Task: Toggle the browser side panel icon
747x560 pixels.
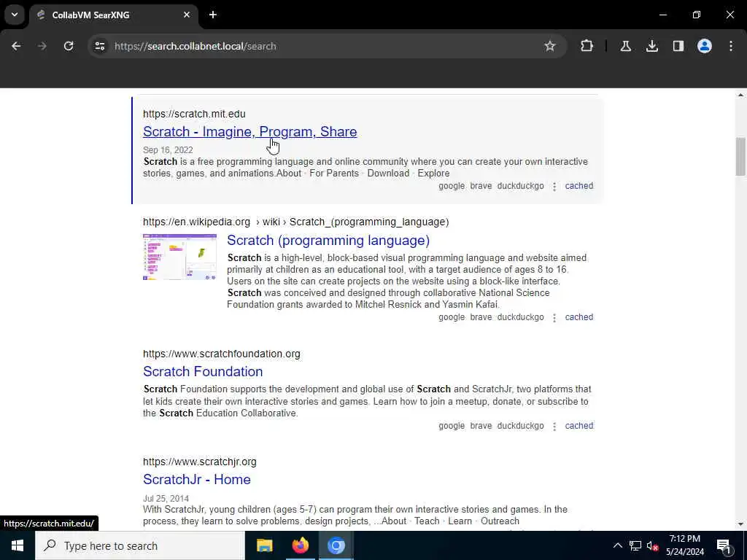Action: 678,46
